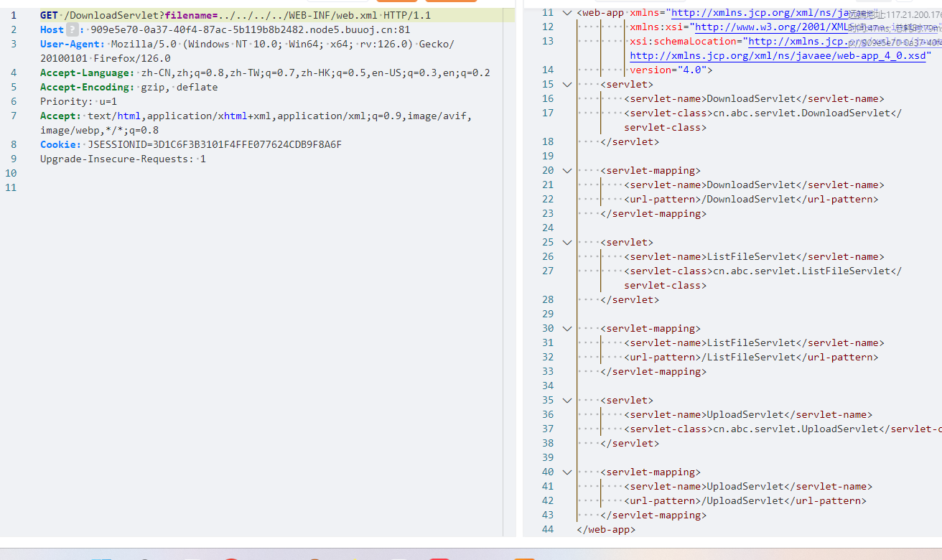Screen dimensions: 942x560
Task: Collapse the web-app root element fold arrow
Action: point(567,12)
